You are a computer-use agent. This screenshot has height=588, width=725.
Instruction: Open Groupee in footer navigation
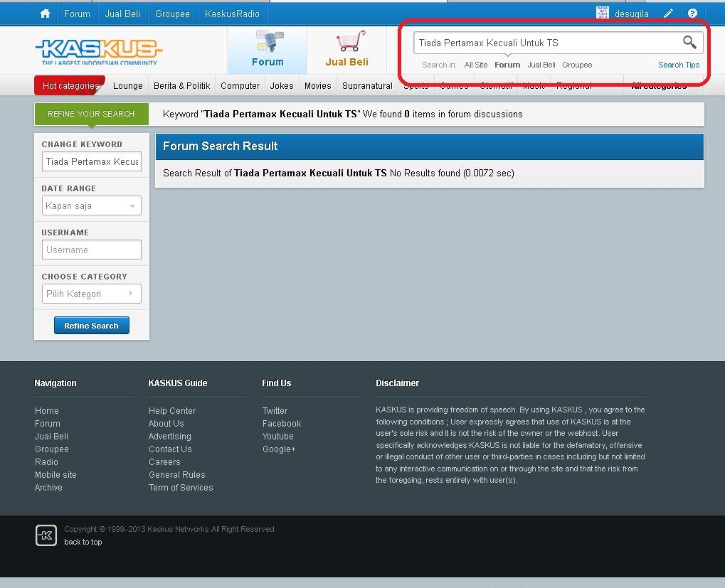point(52,449)
